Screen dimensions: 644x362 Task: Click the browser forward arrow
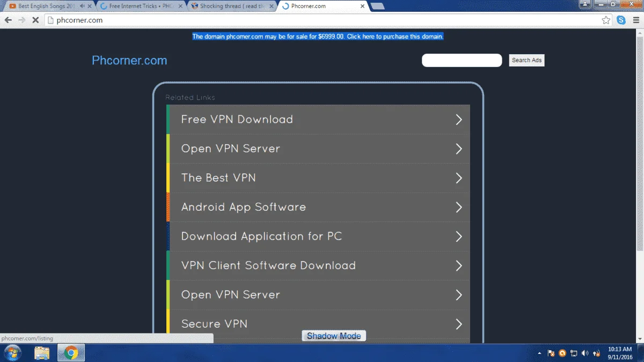[x=21, y=20]
